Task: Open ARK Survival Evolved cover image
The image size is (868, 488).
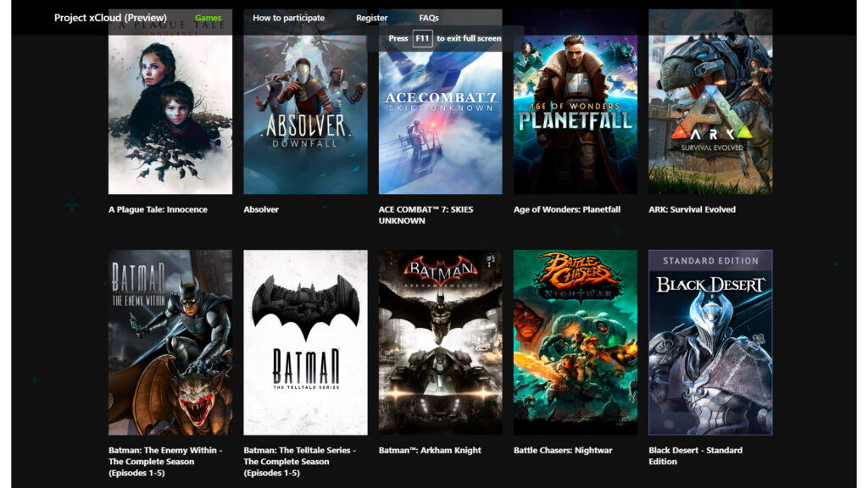Action: (710, 102)
